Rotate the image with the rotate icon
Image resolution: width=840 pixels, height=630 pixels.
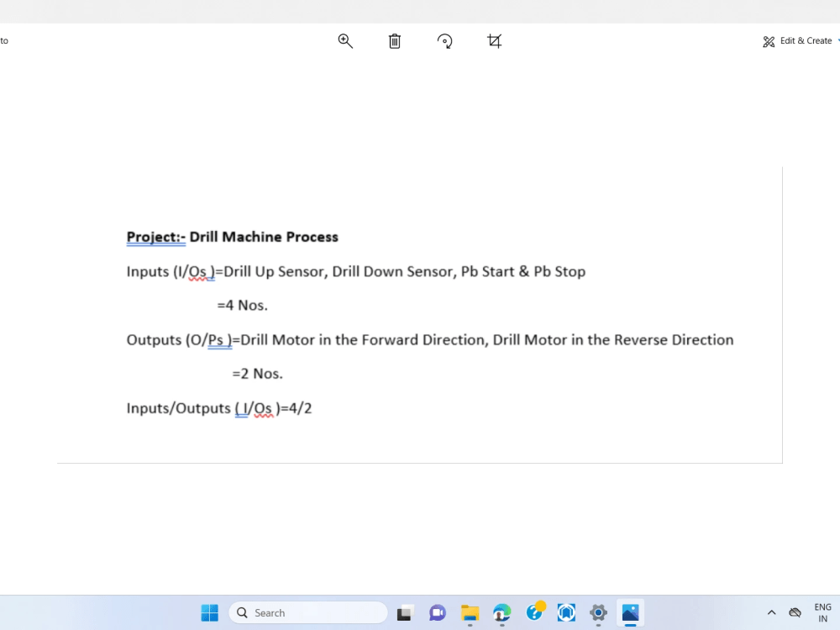click(444, 40)
